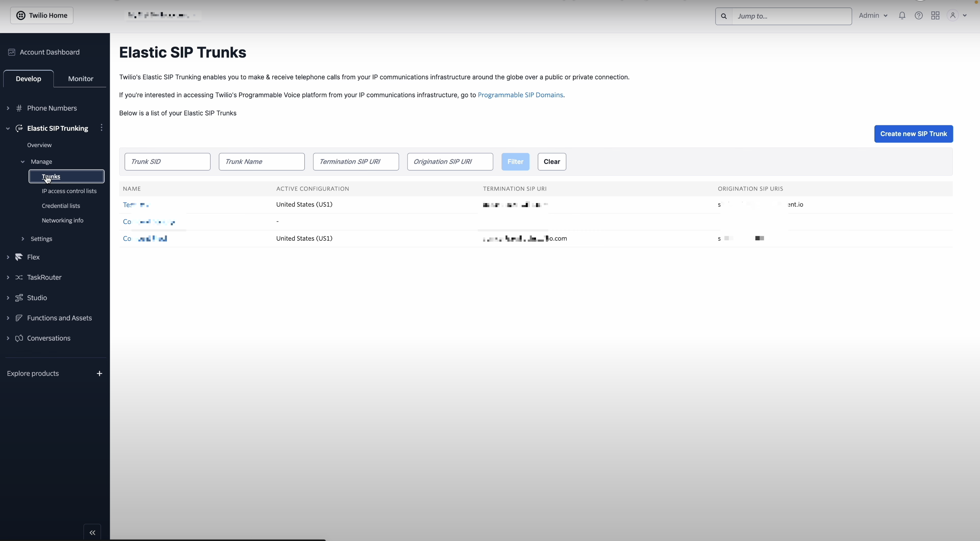980x541 pixels.
Task: Focus the Trunk SID filter field
Action: pyautogui.click(x=168, y=162)
